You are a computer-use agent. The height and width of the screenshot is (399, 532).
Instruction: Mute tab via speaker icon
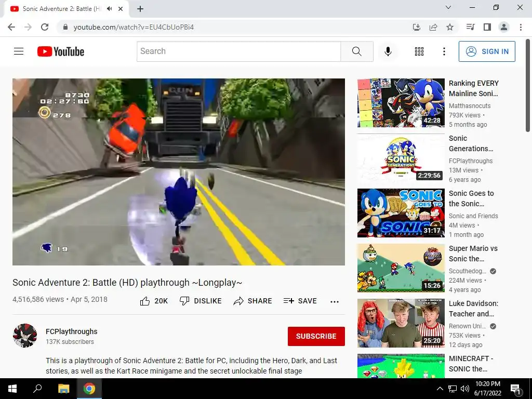[109, 9]
